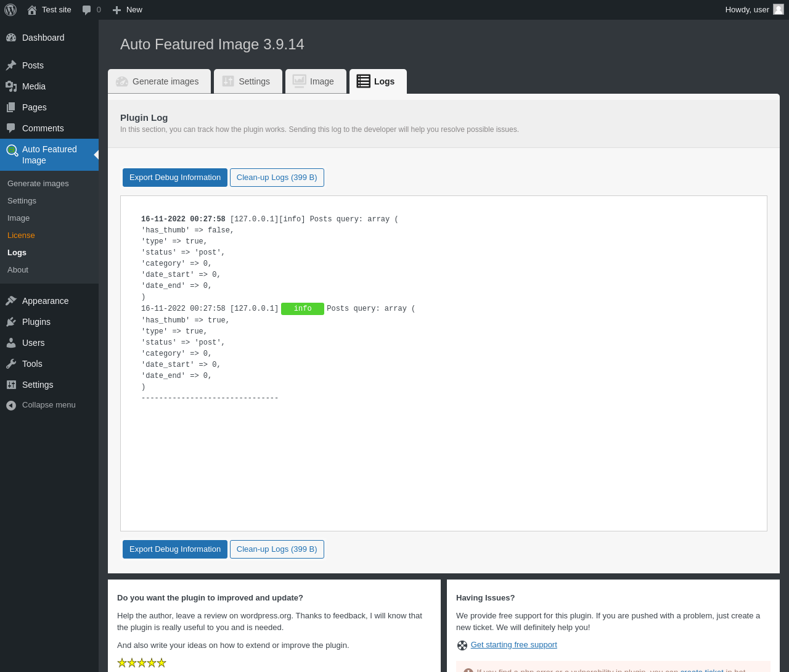Click the five-star review rating
Viewport: 789px width, 672px height.
pyautogui.click(x=142, y=663)
